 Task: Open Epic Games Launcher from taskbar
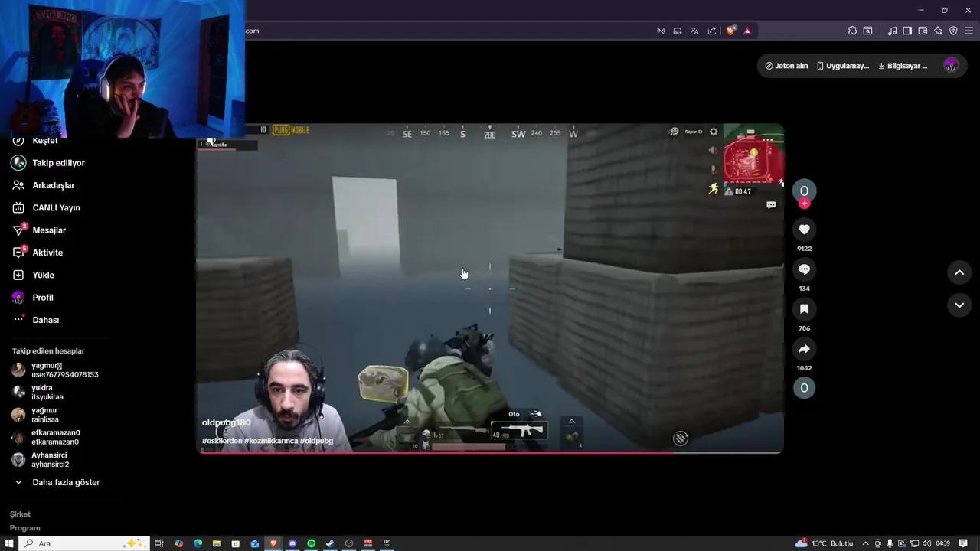387,543
